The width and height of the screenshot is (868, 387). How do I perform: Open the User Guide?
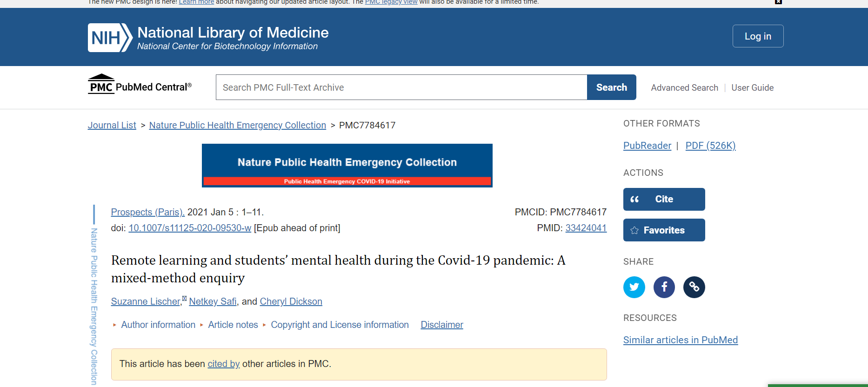(x=752, y=88)
